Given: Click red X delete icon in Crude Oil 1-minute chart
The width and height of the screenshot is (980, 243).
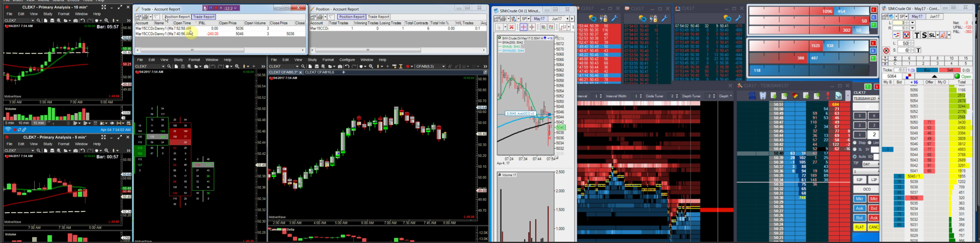Looking at the screenshot, I should coord(511,27).
